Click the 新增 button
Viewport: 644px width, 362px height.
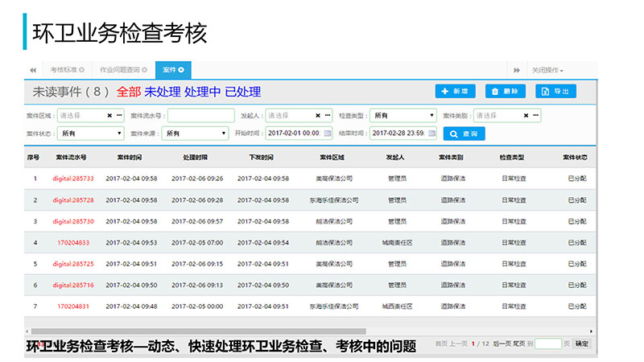click(455, 91)
